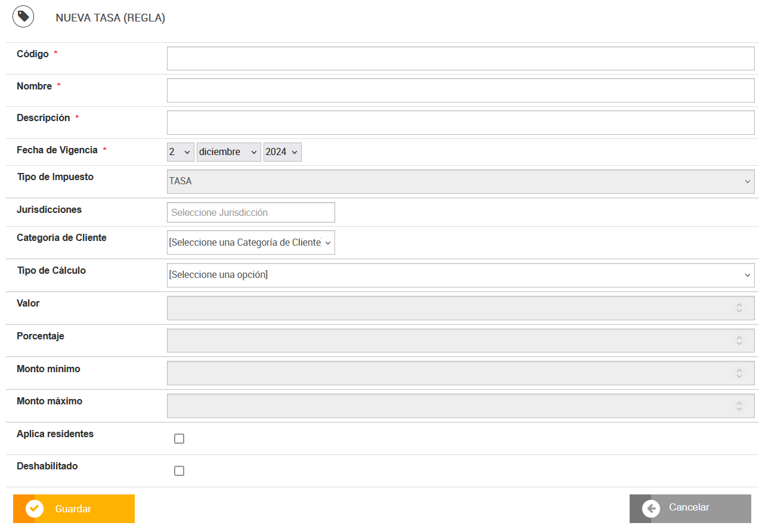Click the Valor field spinner arrows
762x532 pixels.
(739, 308)
